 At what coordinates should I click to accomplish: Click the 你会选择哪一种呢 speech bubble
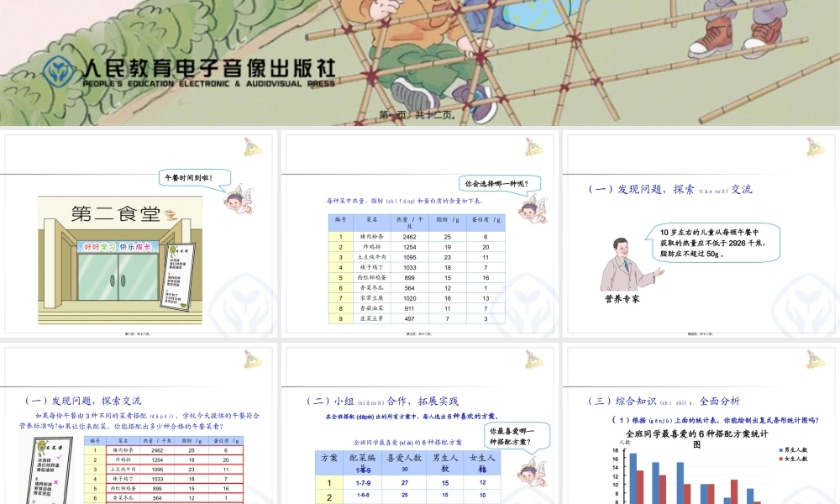pos(497,181)
